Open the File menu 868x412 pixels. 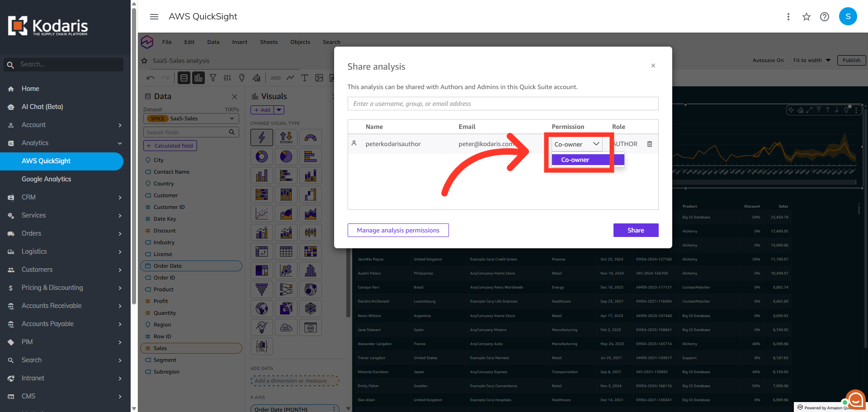coord(167,42)
